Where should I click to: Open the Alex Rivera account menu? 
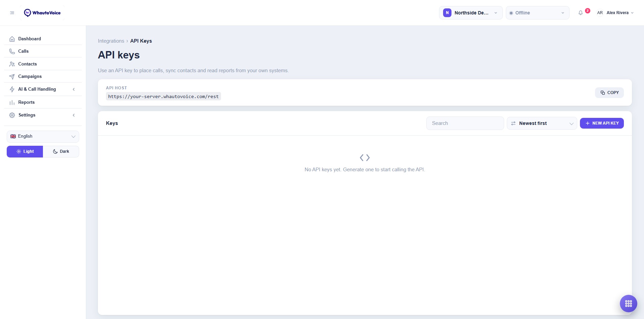pyautogui.click(x=615, y=13)
